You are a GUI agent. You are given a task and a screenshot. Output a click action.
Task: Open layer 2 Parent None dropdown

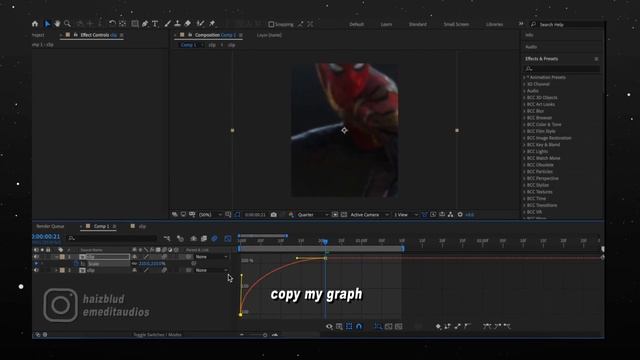point(211,270)
